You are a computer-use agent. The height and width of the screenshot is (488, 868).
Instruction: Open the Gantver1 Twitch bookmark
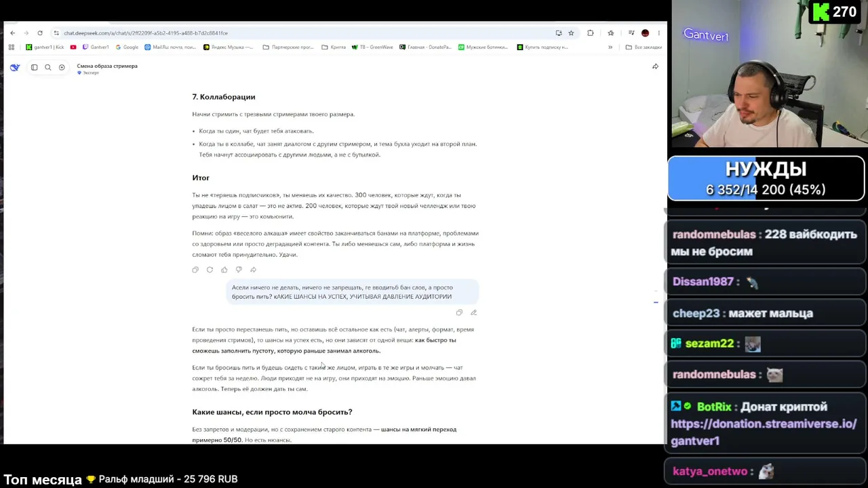coord(96,47)
